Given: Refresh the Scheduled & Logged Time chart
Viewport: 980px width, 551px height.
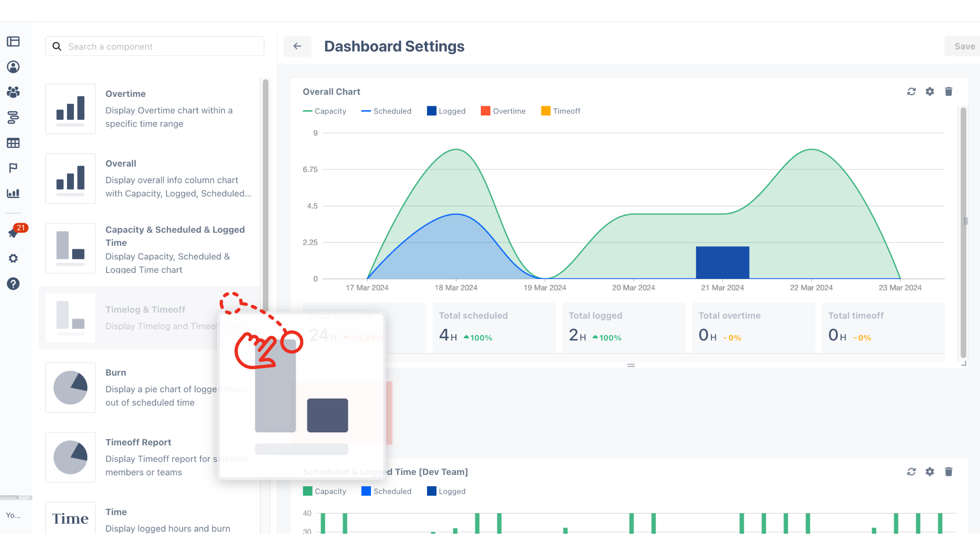Looking at the screenshot, I should pos(911,472).
